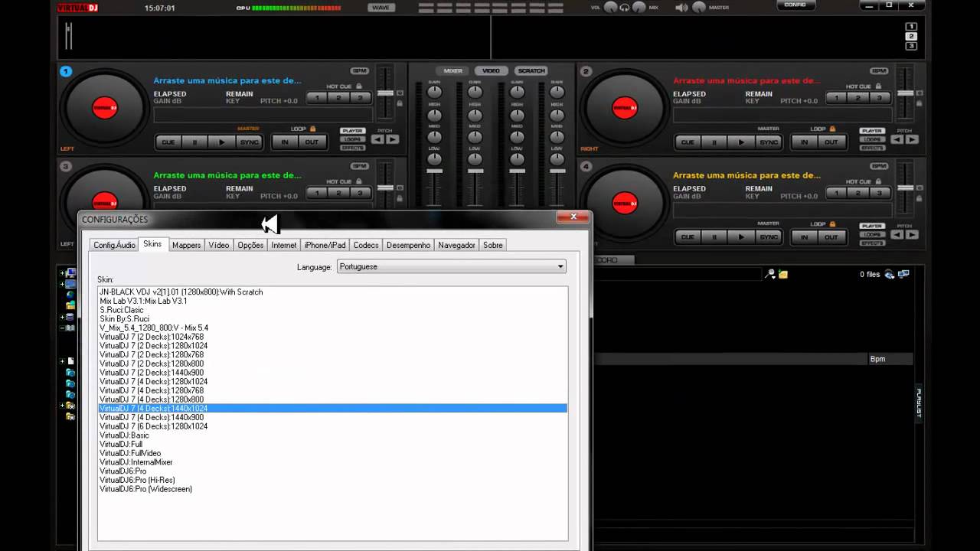Toggle the hot cue lock on deck 1

click(359, 86)
